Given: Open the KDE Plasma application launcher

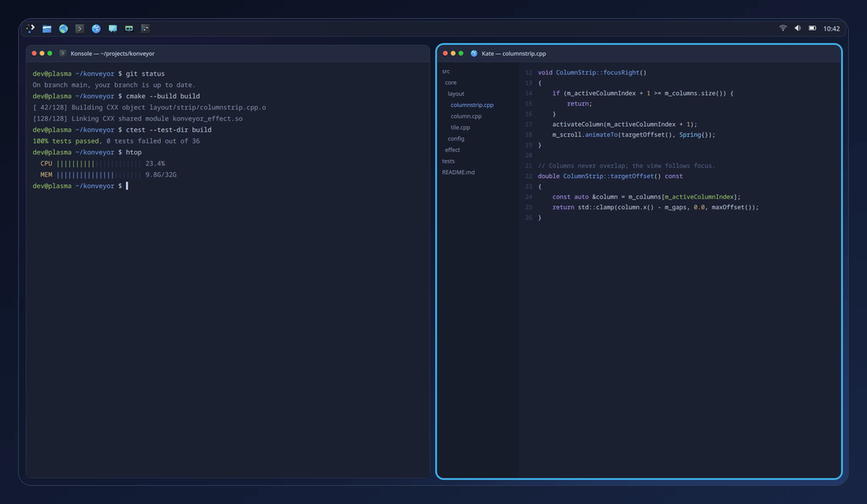Looking at the screenshot, I should (x=31, y=28).
